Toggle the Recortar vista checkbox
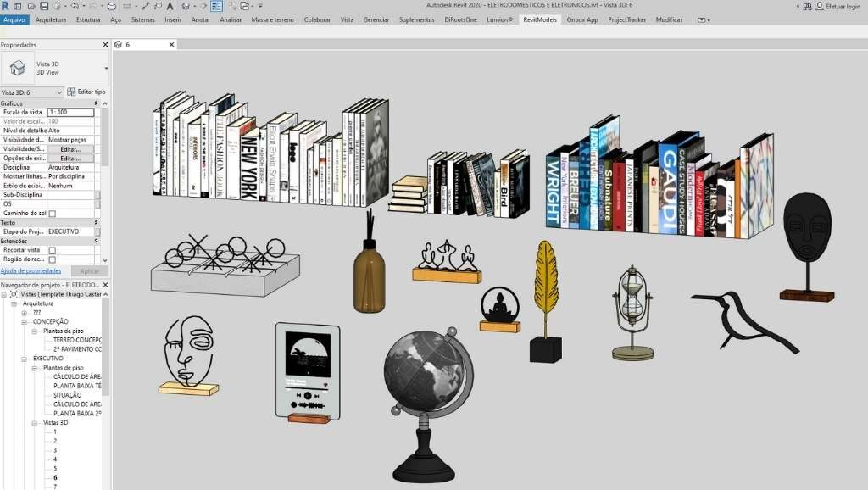This screenshot has width=868, height=490. [53, 250]
